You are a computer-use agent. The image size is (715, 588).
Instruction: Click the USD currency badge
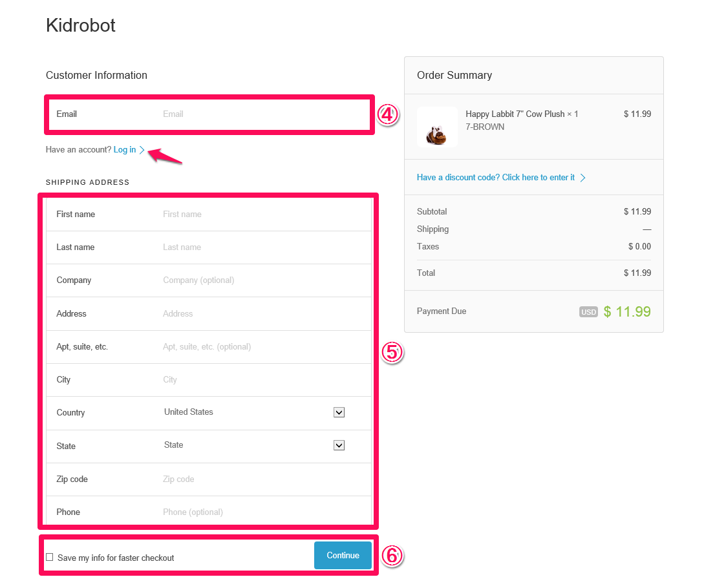(x=588, y=312)
